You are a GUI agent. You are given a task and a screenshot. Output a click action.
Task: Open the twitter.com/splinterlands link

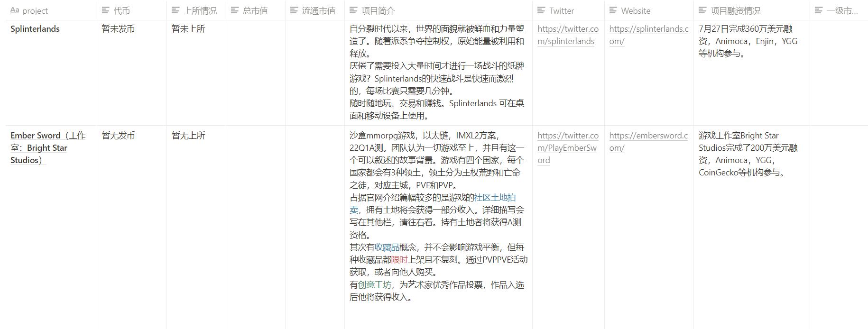568,35
